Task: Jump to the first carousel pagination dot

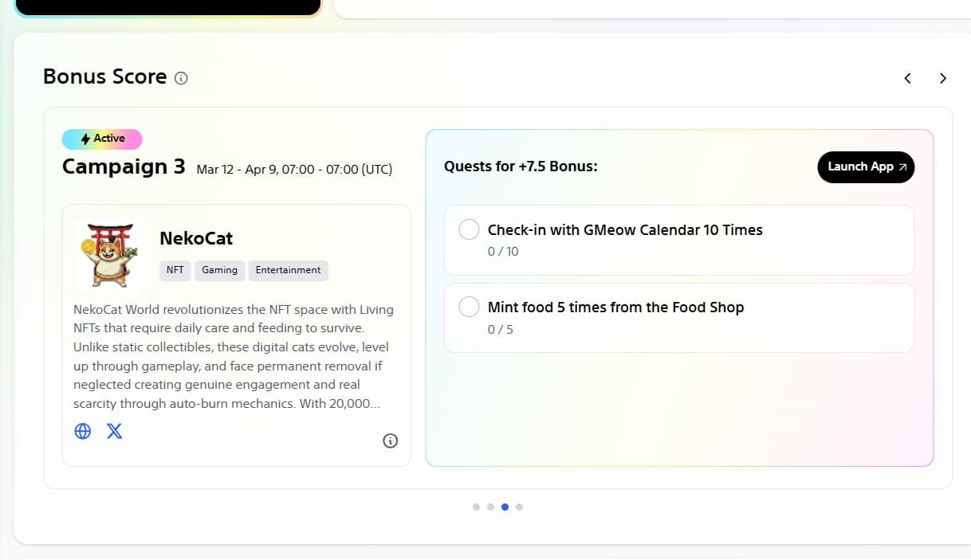Action: pyautogui.click(x=476, y=507)
